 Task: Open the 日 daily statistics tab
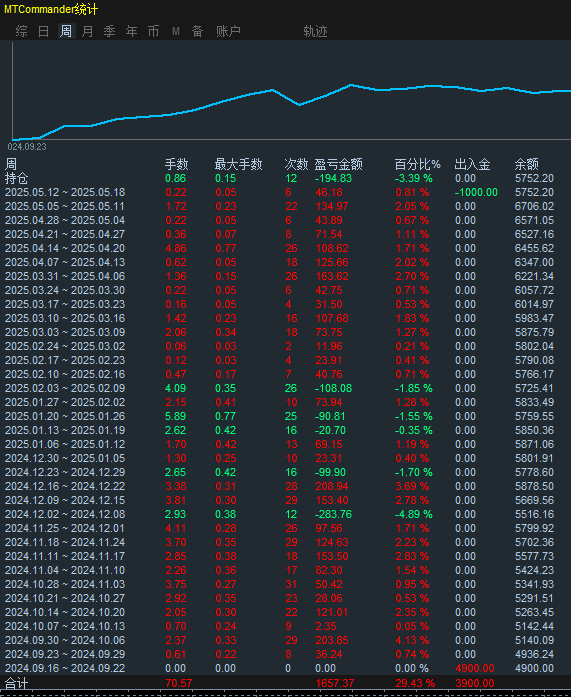44,31
